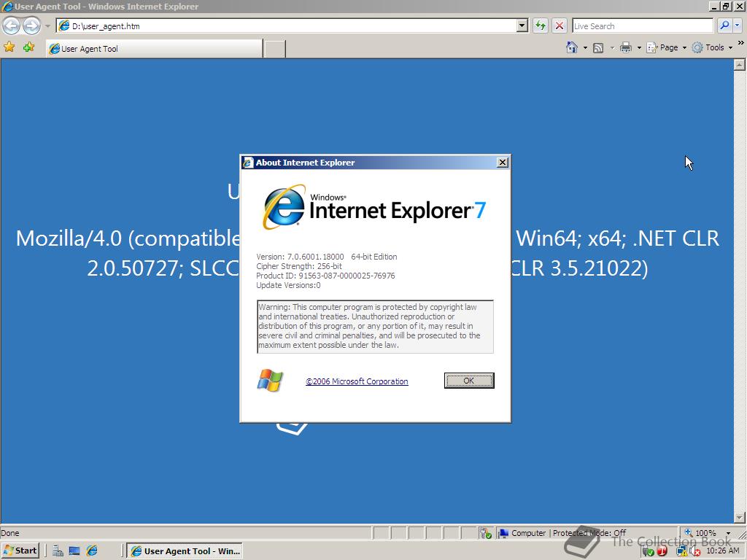Screen dimensions: 747x560
Task: Click the volume speaker tray icon
Action: [695, 551]
